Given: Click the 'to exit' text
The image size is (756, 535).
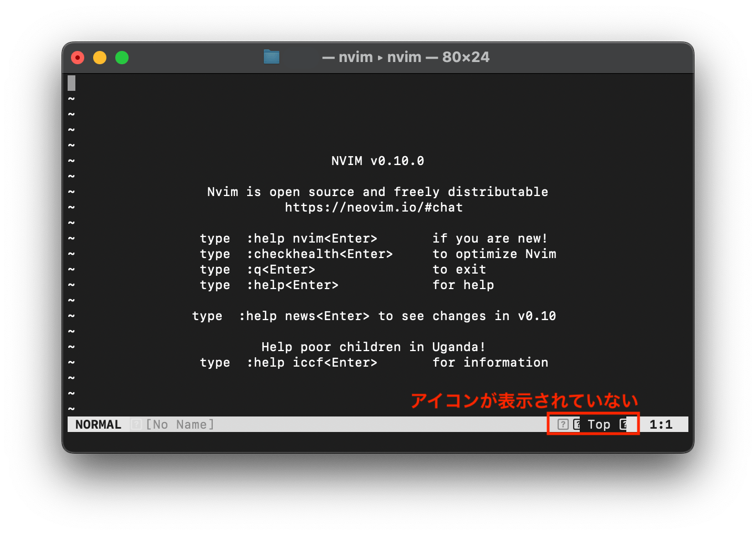Looking at the screenshot, I should (459, 269).
